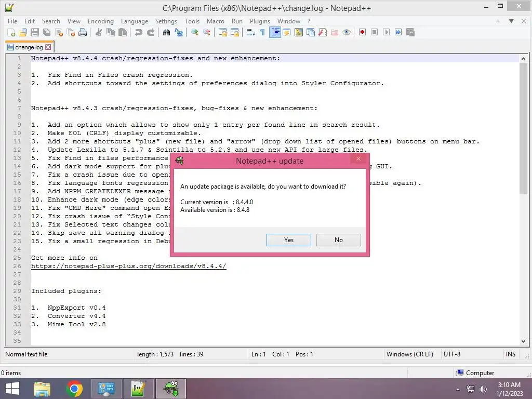532x399 pixels.
Task: Click the Windows Start button
Action: tap(12, 389)
